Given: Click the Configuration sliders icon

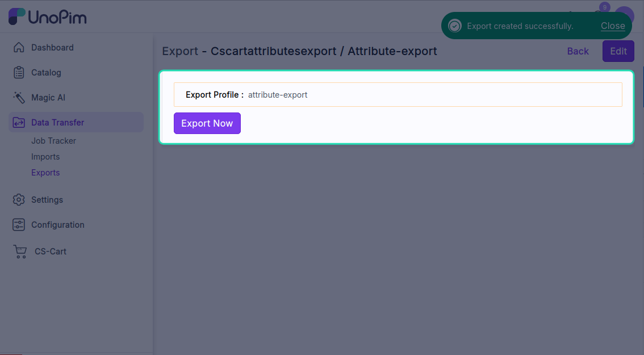Looking at the screenshot, I should pyautogui.click(x=19, y=225).
